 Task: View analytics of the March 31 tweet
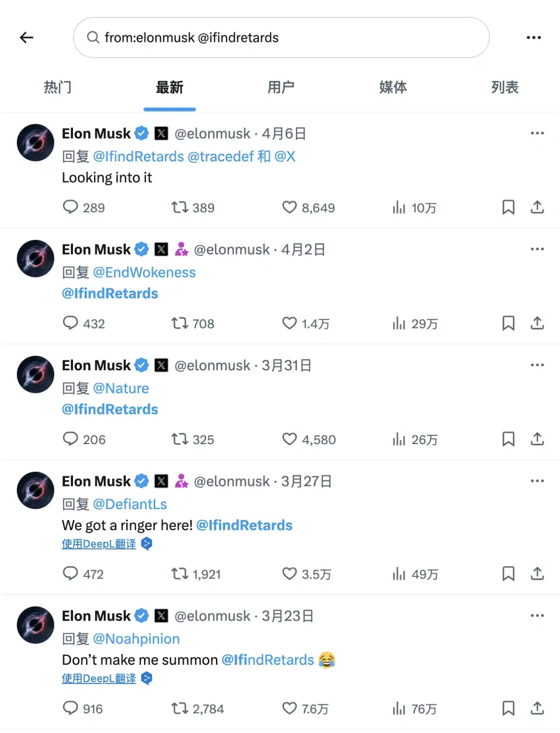(x=399, y=439)
